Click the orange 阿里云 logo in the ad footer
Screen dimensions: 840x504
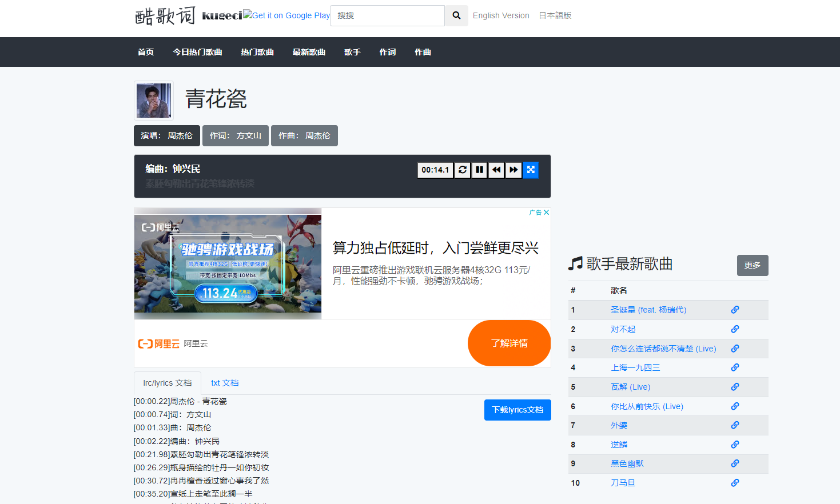[159, 343]
